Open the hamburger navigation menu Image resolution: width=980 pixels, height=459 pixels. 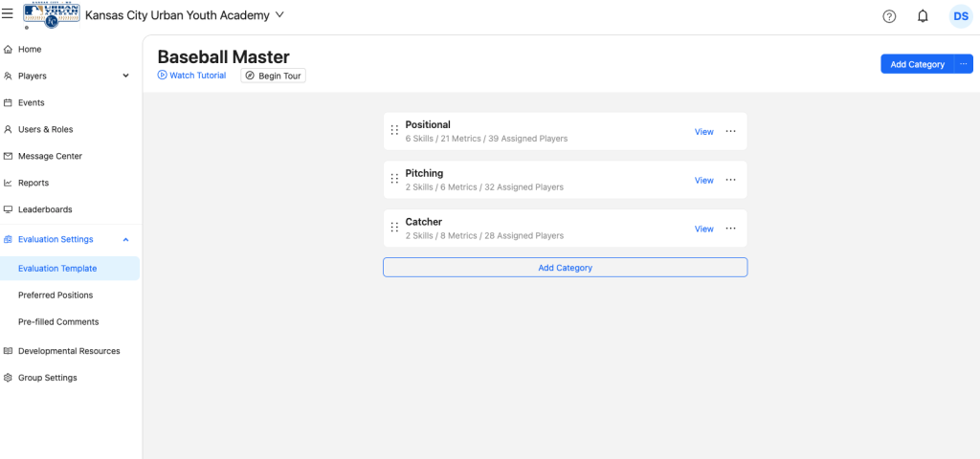click(8, 14)
